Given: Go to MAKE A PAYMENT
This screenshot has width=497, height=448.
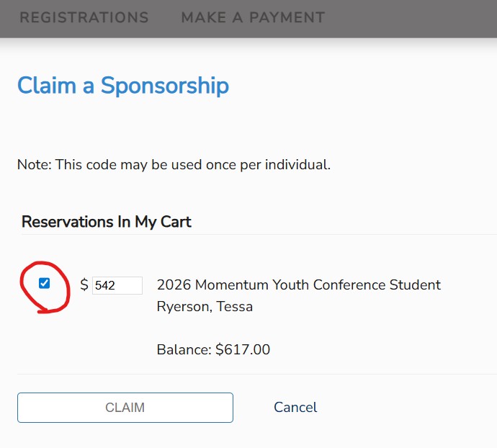Looking at the screenshot, I should tap(253, 17).
